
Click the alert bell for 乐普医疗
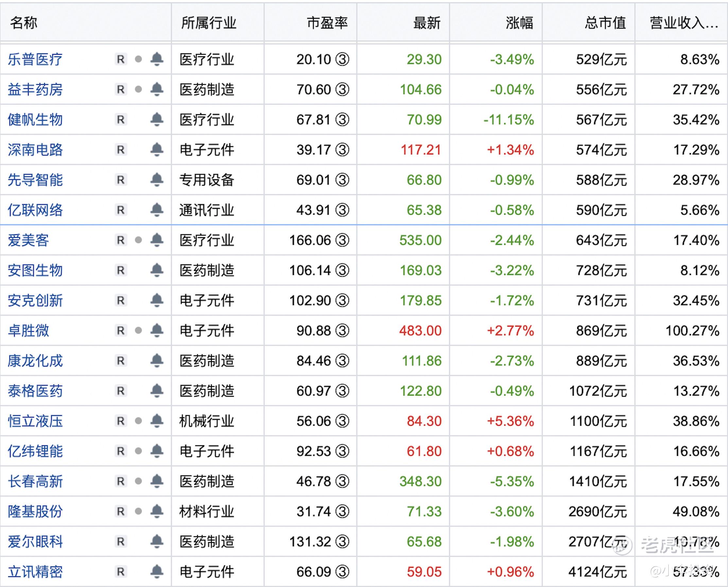[x=157, y=59]
